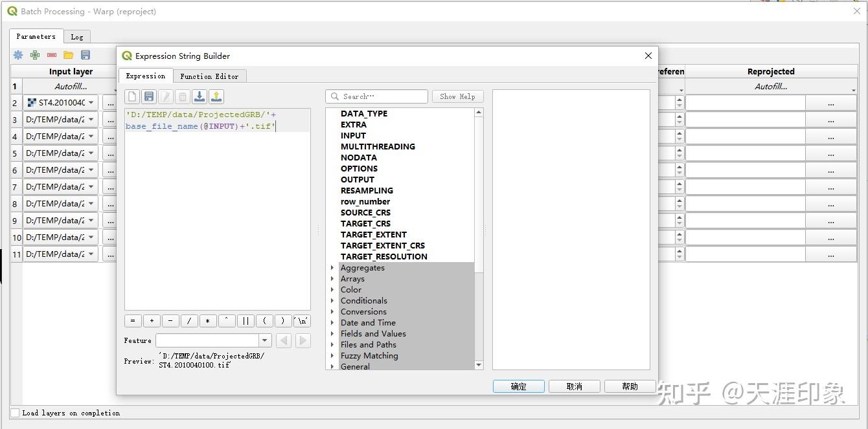The width and height of the screenshot is (868, 429).
Task: Expand the Date and Time group
Action: point(332,323)
